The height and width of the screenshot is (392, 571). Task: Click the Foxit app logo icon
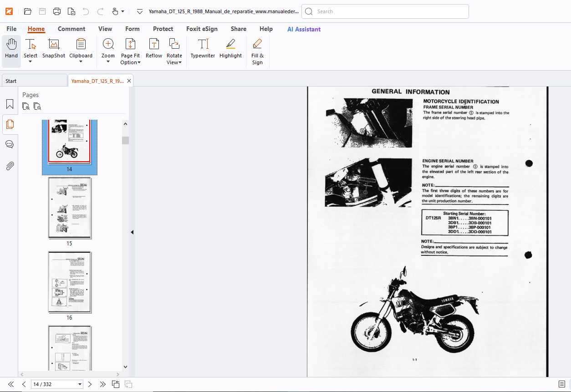(x=9, y=11)
